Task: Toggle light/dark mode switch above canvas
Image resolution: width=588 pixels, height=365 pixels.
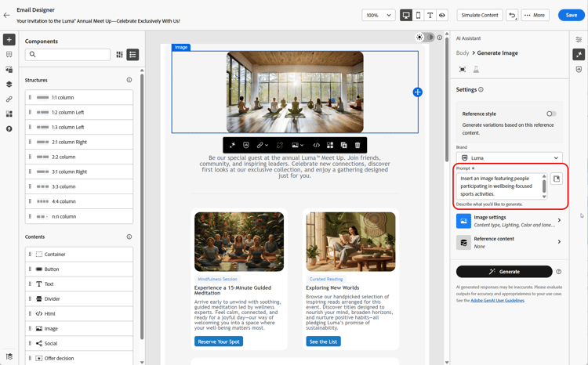Action: click(x=424, y=37)
